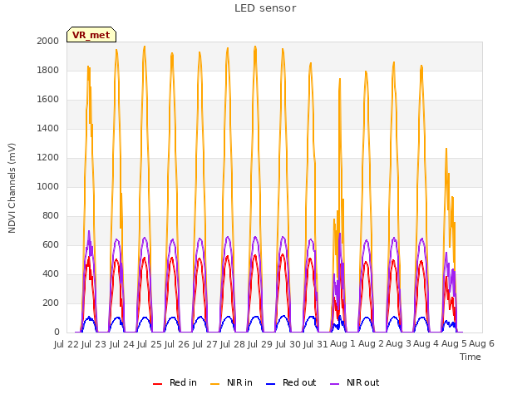The height and width of the screenshot is (399, 532).
Task: Toggle the 'Red out' legend entry
Action: click(291, 382)
